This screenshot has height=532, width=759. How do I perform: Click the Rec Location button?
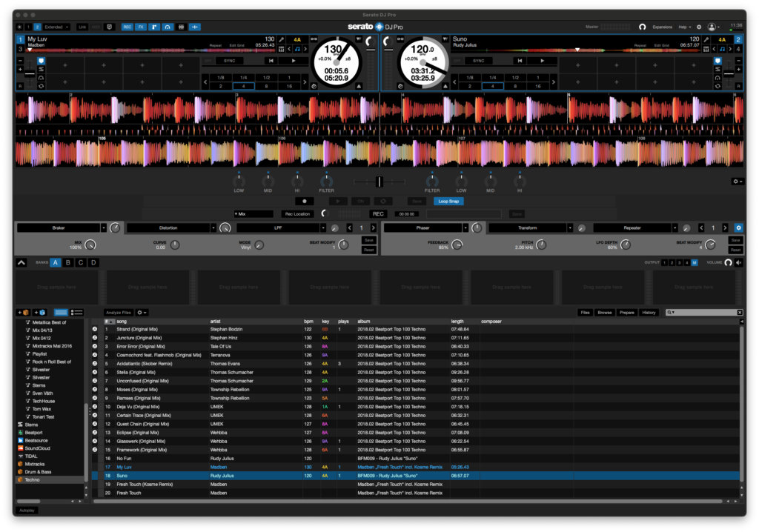point(296,214)
